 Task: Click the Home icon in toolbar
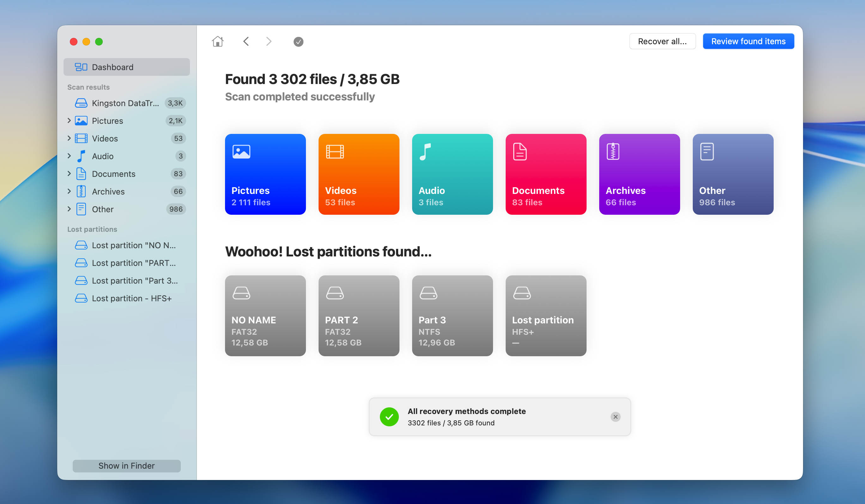pos(218,41)
